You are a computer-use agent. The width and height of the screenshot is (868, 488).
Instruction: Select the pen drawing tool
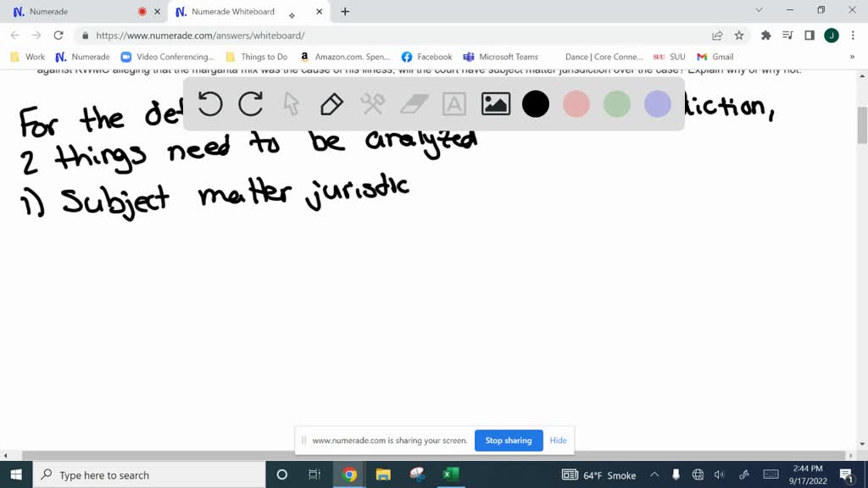[x=331, y=104]
